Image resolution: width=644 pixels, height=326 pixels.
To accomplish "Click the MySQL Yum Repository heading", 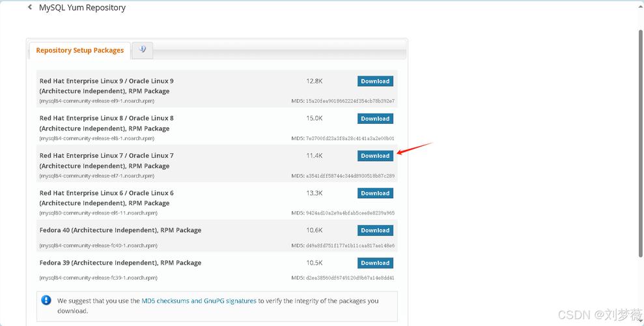I will pos(82,8).
